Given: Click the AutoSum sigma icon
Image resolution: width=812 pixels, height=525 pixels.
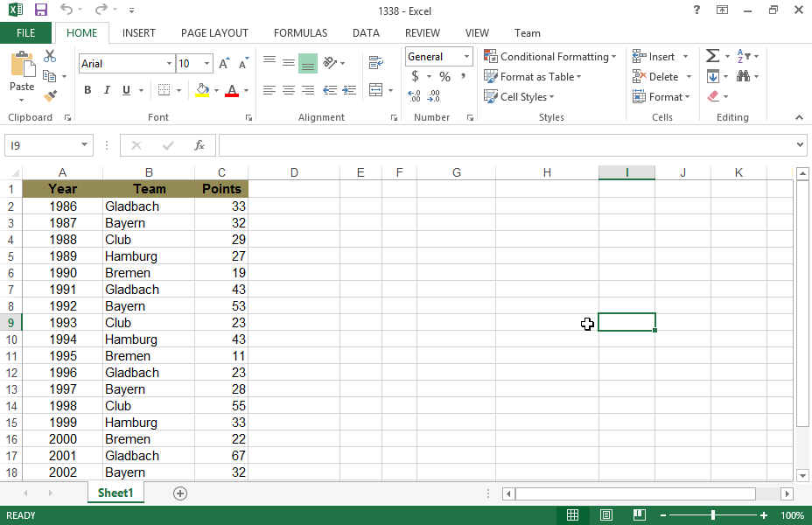Looking at the screenshot, I should point(712,56).
